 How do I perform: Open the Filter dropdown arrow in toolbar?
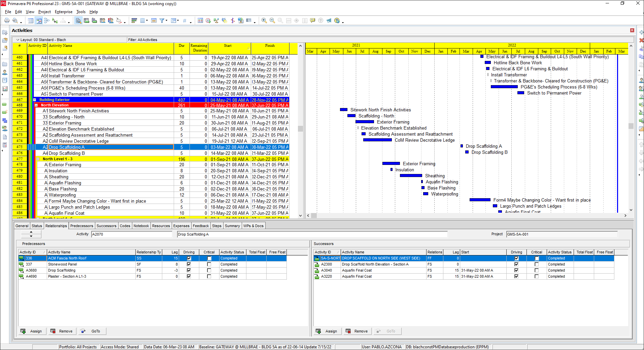[167, 21]
